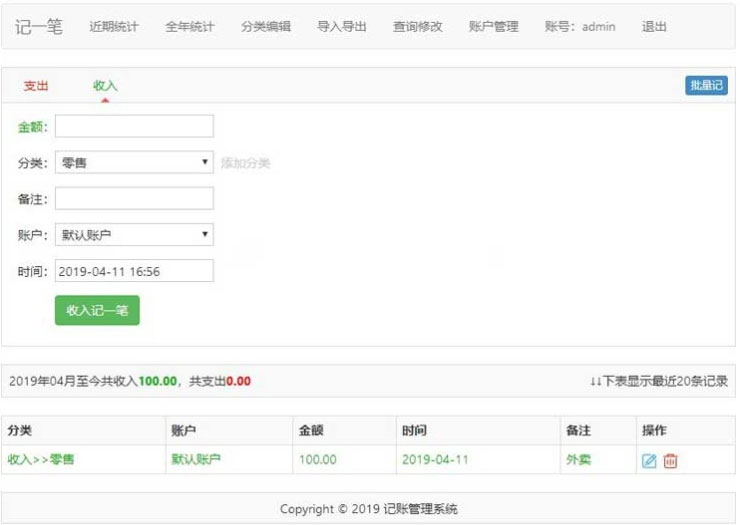Delete the 零售 record with trash icon
This screenshot has height=525, width=740.
click(670, 460)
